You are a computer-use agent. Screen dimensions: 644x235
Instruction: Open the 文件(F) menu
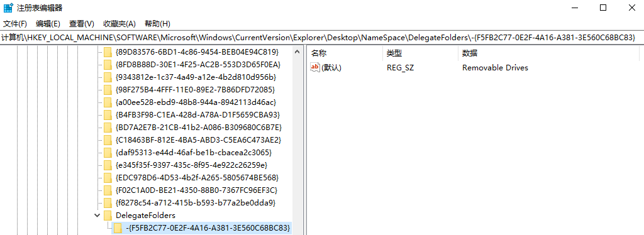15,23
